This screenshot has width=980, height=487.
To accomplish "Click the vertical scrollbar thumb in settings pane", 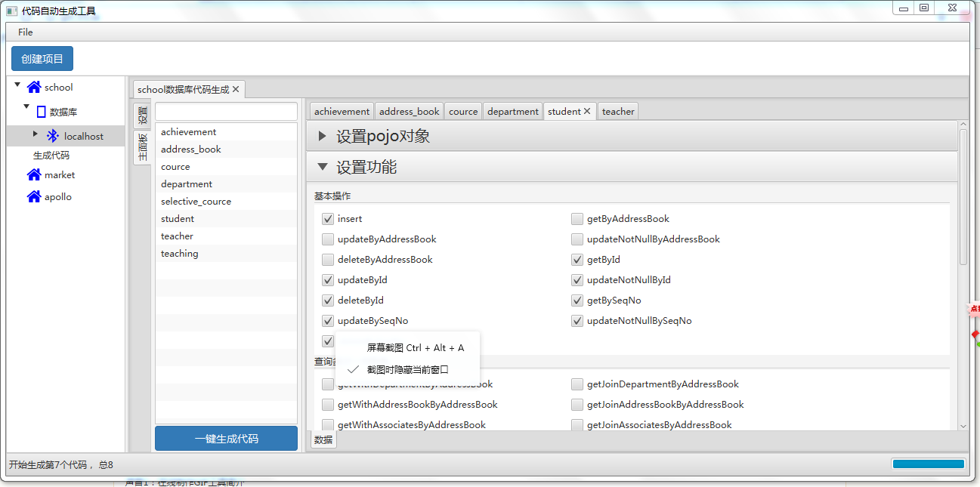I will tap(963, 198).
